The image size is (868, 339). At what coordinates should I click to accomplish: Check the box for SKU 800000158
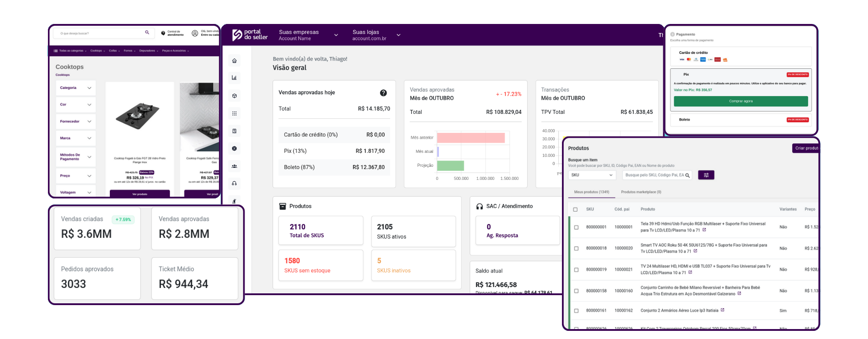(x=576, y=291)
